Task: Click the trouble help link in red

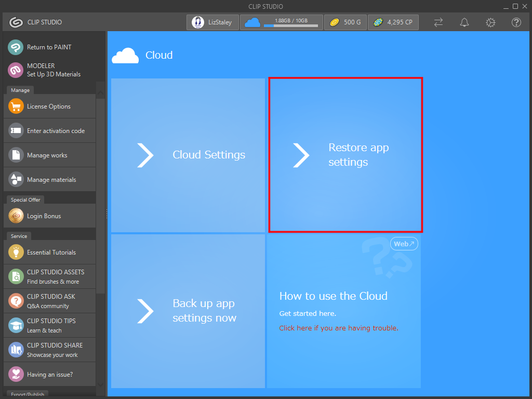Action: tap(338, 328)
